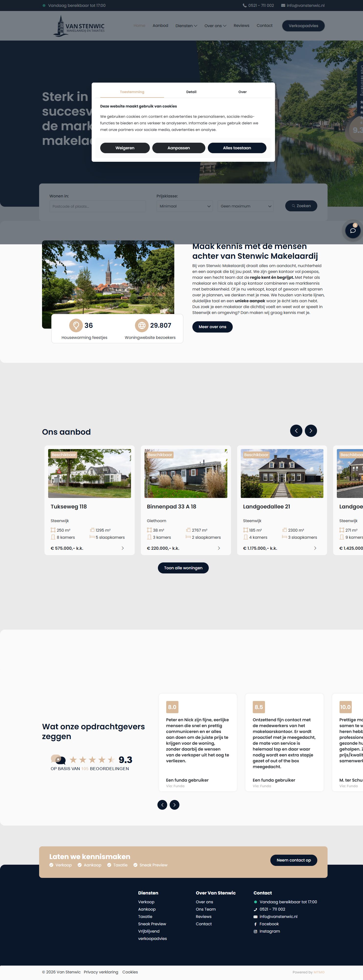
Task: Click the Woningwebsite bezoekers globe icon
Action: pos(142,325)
